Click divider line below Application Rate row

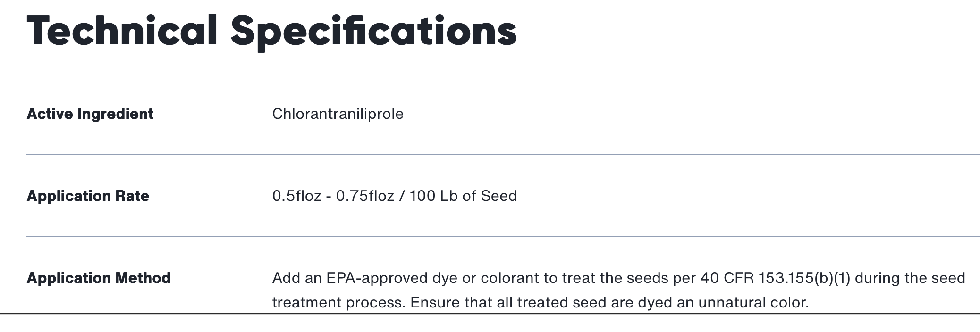[x=503, y=236]
